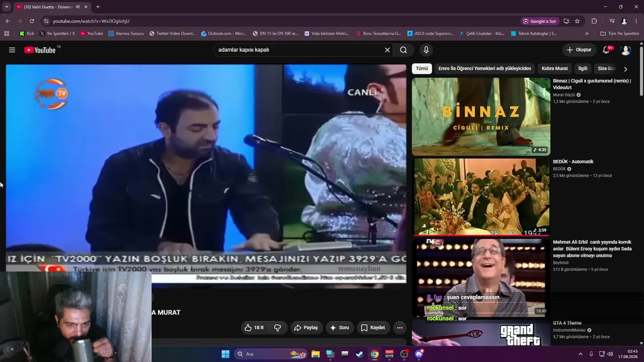This screenshot has width=644, height=362.
Task: Open the GTA 4 Theme video title
Action: (567, 323)
